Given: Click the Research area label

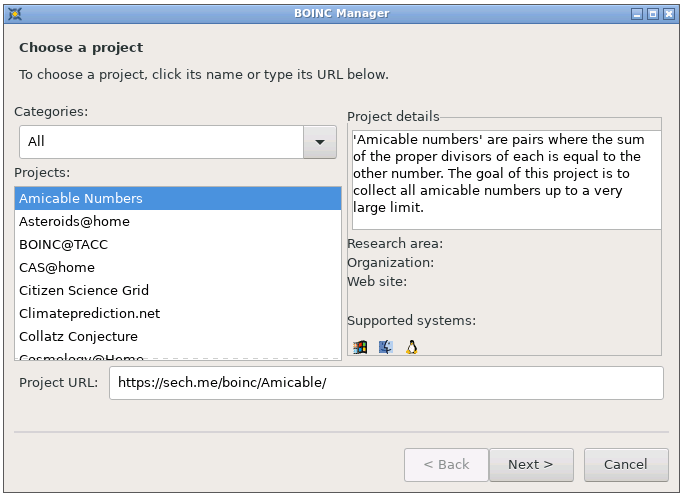Looking at the screenshot, I should [395, 244].
